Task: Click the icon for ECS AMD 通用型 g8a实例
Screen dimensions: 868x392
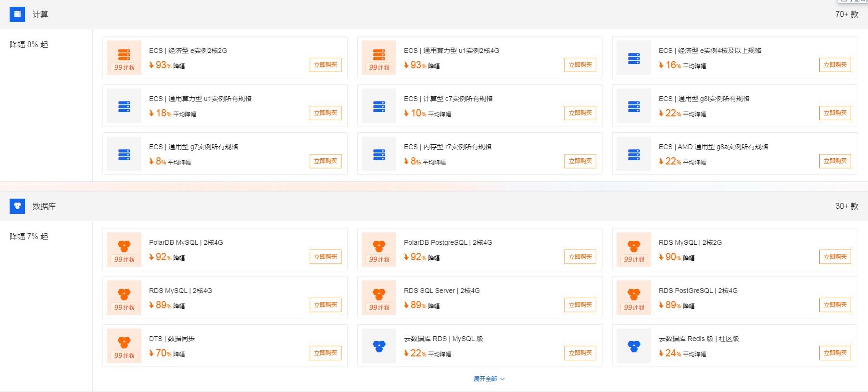Action: click(634, 153)
